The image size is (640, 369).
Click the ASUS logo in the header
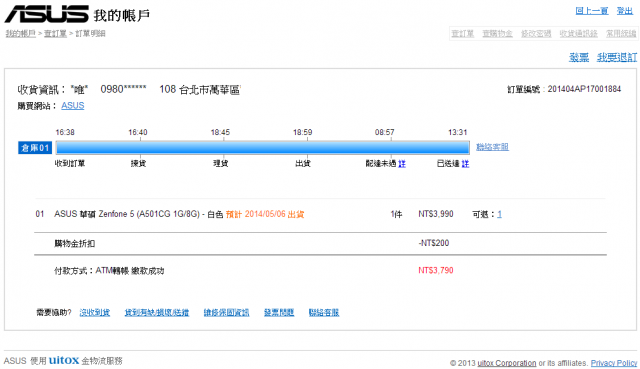[x=47, y=14]
